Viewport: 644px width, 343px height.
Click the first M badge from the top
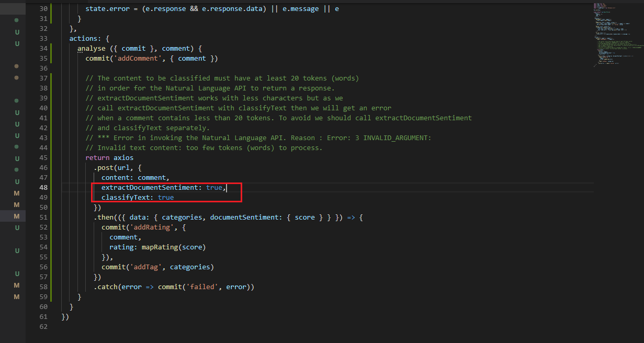pos(17,193)
